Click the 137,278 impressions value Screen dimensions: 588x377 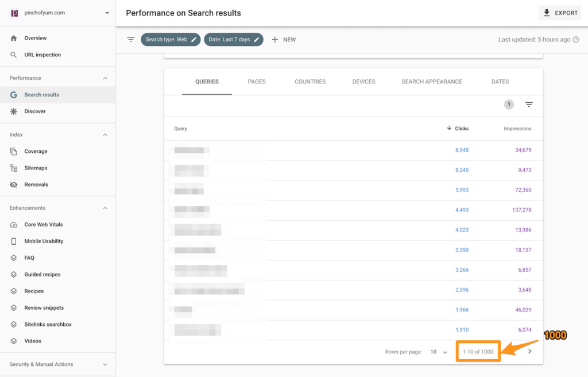click(x=521, y=210)
